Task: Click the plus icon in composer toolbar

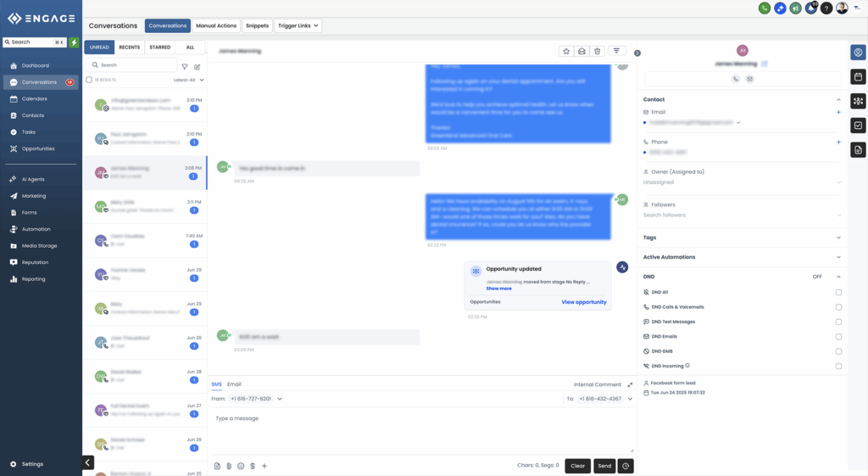Action: click(x=264, y=466)
